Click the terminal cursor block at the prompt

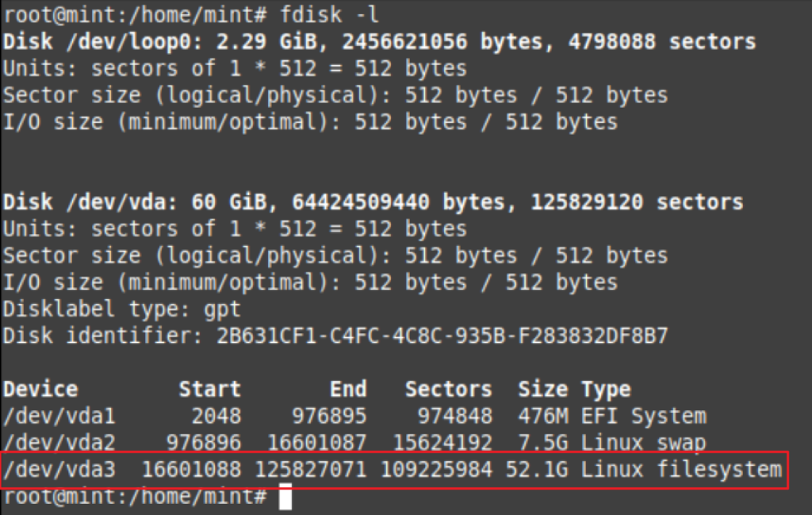tap(285, 496)
